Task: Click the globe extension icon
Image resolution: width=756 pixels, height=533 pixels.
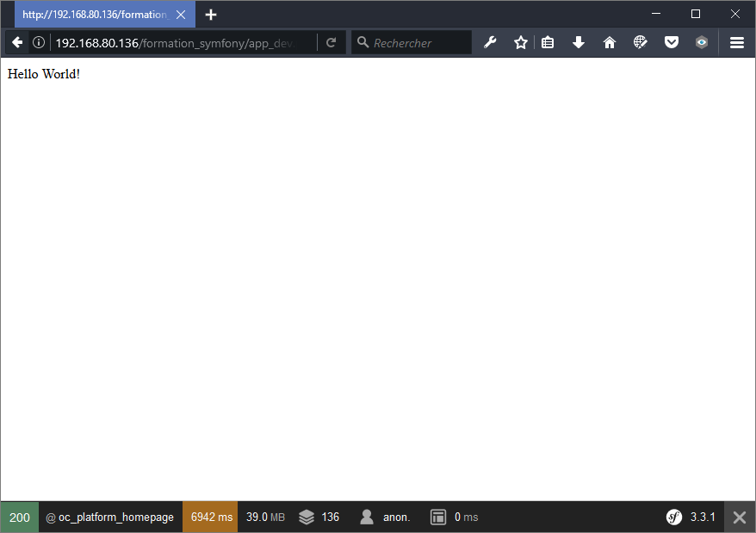Action: 641,42
